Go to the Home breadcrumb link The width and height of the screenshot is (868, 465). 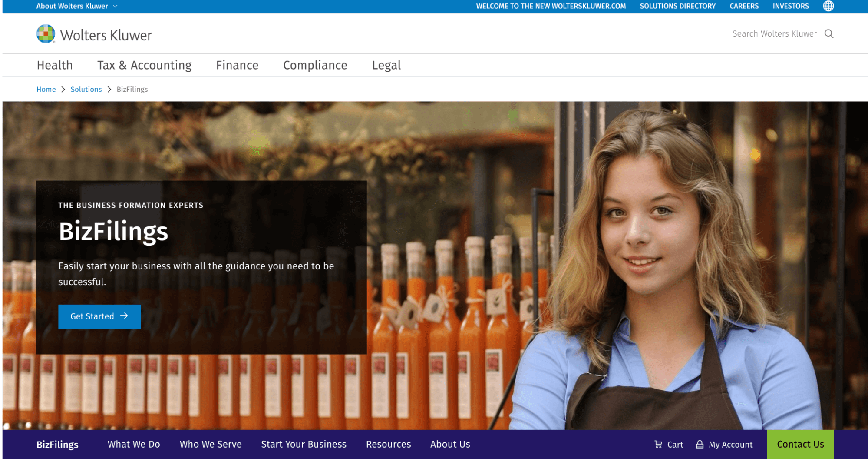[x=46, y=89]
